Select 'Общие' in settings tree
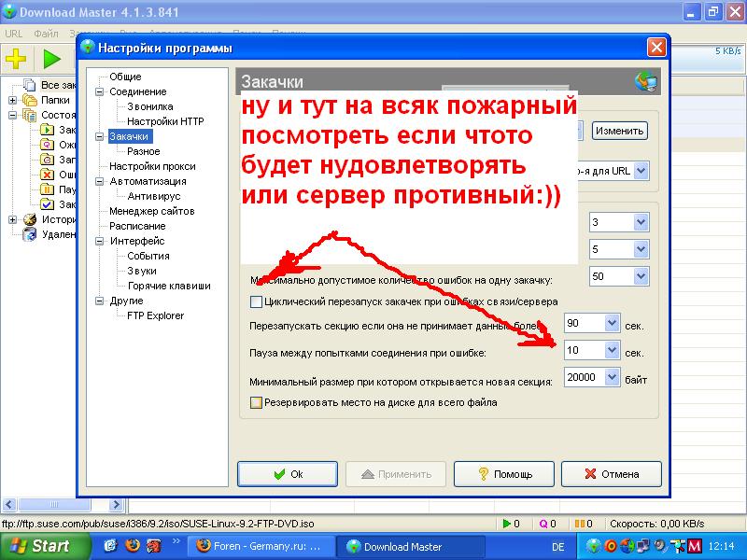Viewport: 747px width, 560px height. click(x=125, y=77)
